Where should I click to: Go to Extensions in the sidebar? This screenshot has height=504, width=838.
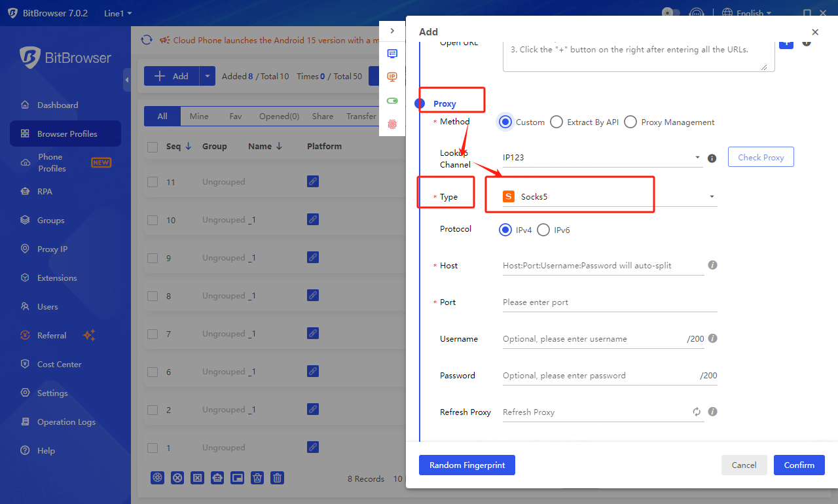tap(57, 278)
